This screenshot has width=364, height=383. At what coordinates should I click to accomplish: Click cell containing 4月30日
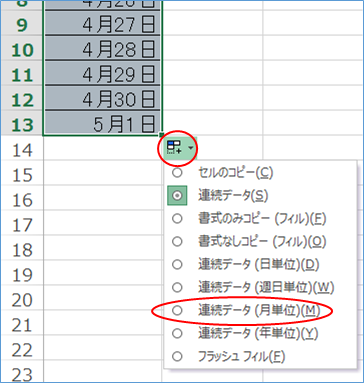pos(103,99)
